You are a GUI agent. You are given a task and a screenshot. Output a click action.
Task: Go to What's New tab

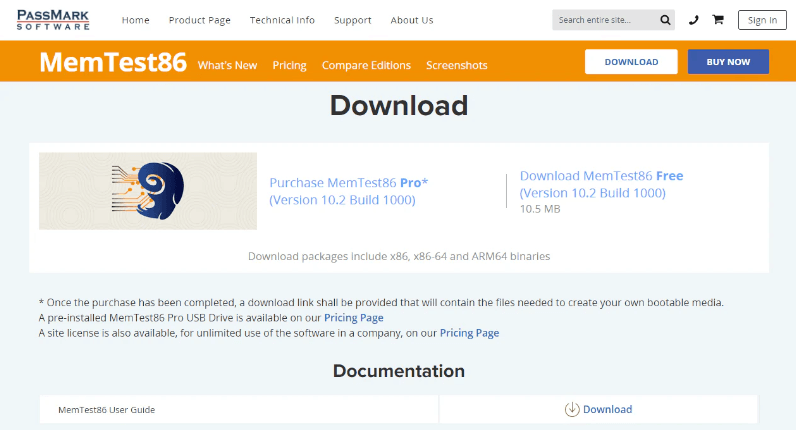coord(227,65)
